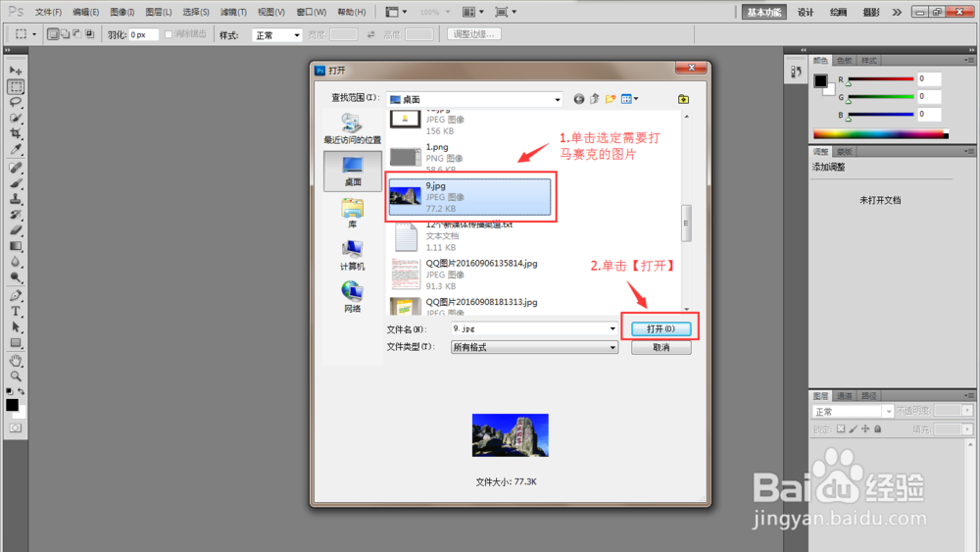
Task: Switch to 设计 workspace
Action: (806, 12)
